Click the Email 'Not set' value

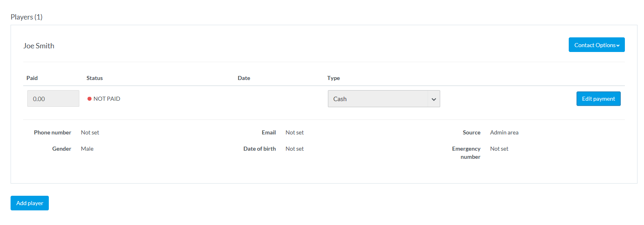[295, 132]
